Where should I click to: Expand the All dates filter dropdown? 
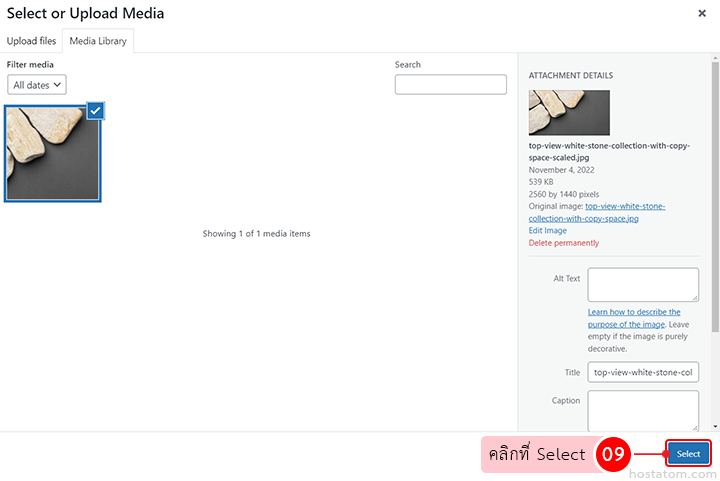click(x=37, y=85)
